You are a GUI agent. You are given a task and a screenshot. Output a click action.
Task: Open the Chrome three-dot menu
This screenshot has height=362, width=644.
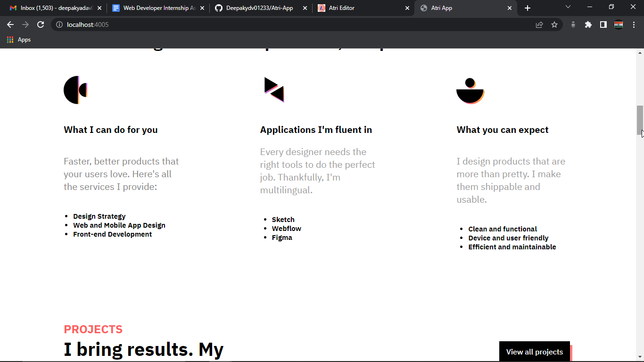[x=634, y=25]
